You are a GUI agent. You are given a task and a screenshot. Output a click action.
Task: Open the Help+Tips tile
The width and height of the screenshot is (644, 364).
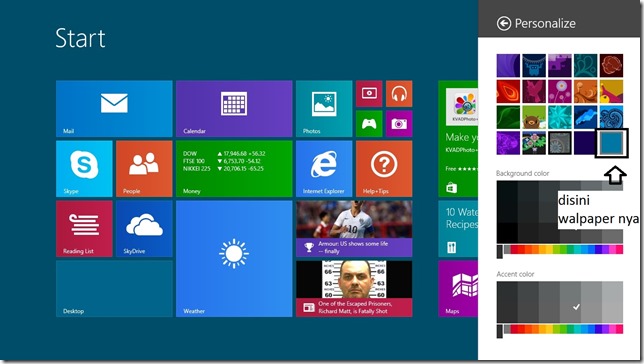[x=384, y=169]
